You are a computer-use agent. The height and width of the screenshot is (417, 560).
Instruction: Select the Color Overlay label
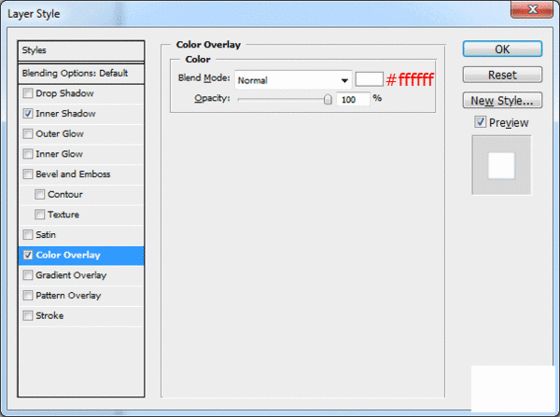point(68,255)
